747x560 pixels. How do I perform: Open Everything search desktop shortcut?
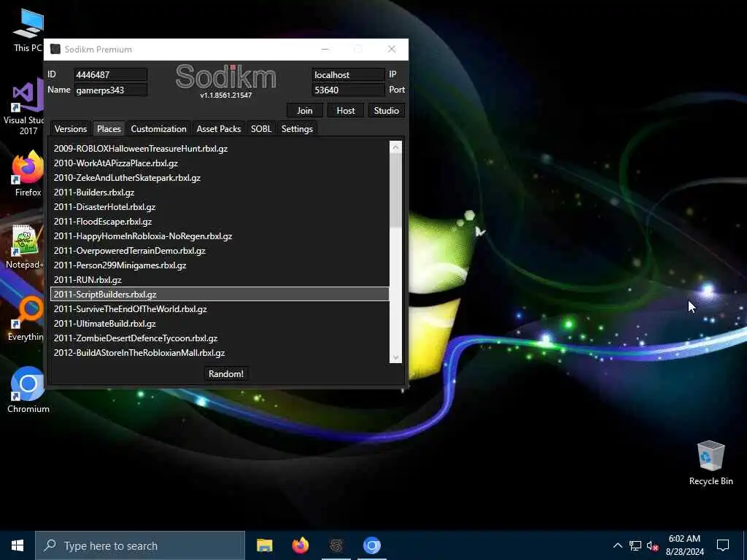(26, 318)
